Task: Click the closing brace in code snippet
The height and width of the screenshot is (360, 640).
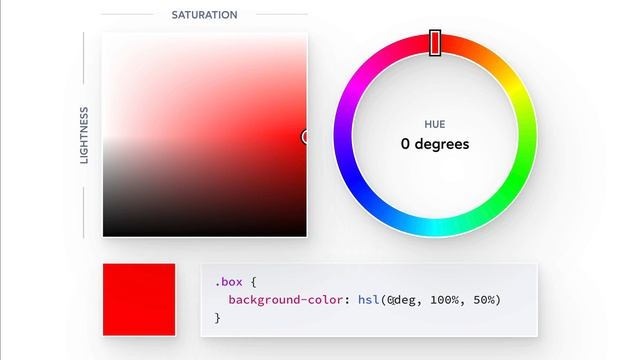Action: click(x=218, y=318)
